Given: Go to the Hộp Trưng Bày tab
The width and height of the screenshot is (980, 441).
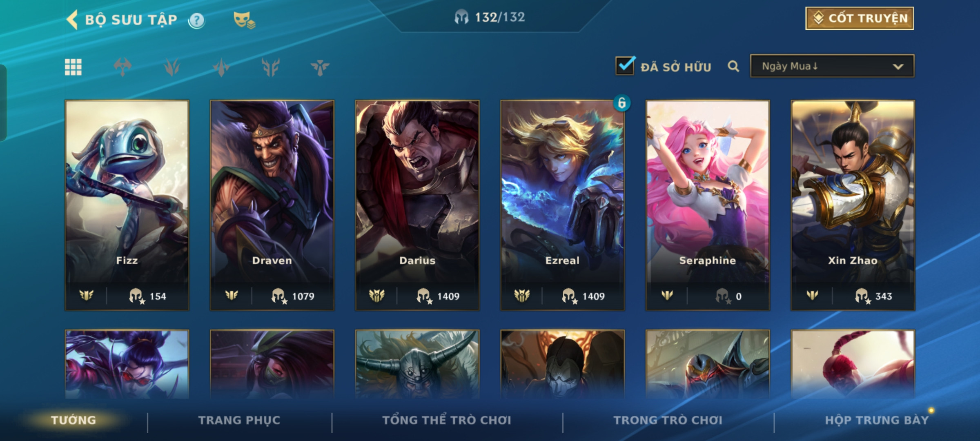Looking at the screenshot, I should pos(877,420).
